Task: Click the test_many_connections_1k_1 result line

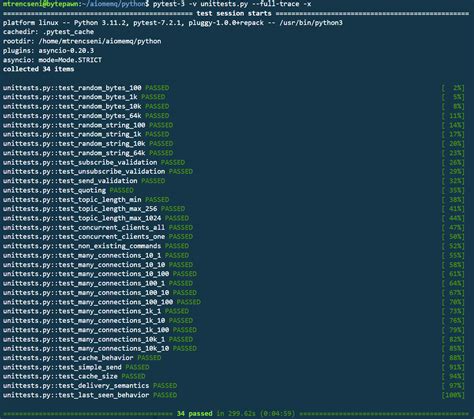Action: [x=96, y=311]
